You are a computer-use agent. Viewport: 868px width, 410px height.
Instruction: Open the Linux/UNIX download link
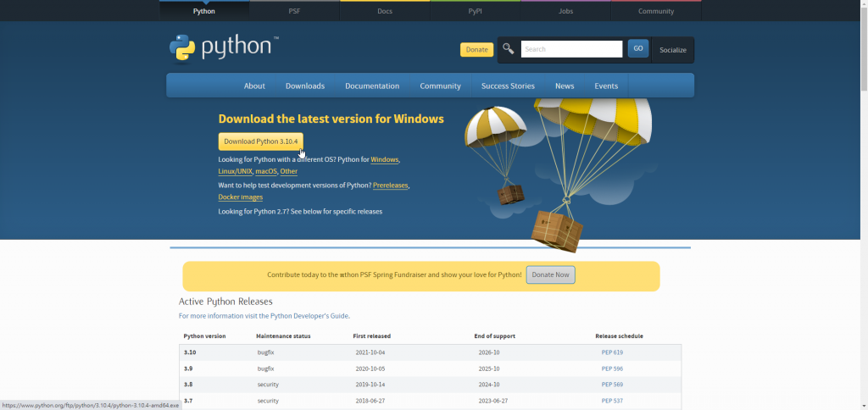tap(235, 171)
